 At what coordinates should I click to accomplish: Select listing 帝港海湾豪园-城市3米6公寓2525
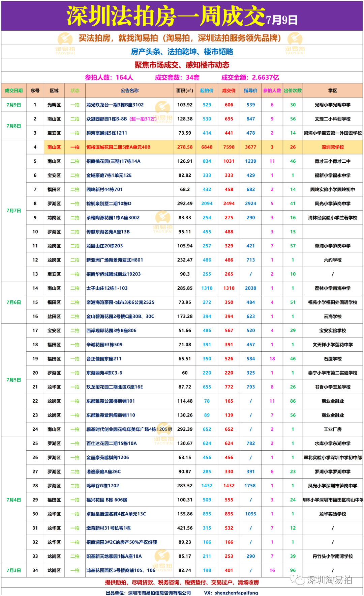(120, 302)
